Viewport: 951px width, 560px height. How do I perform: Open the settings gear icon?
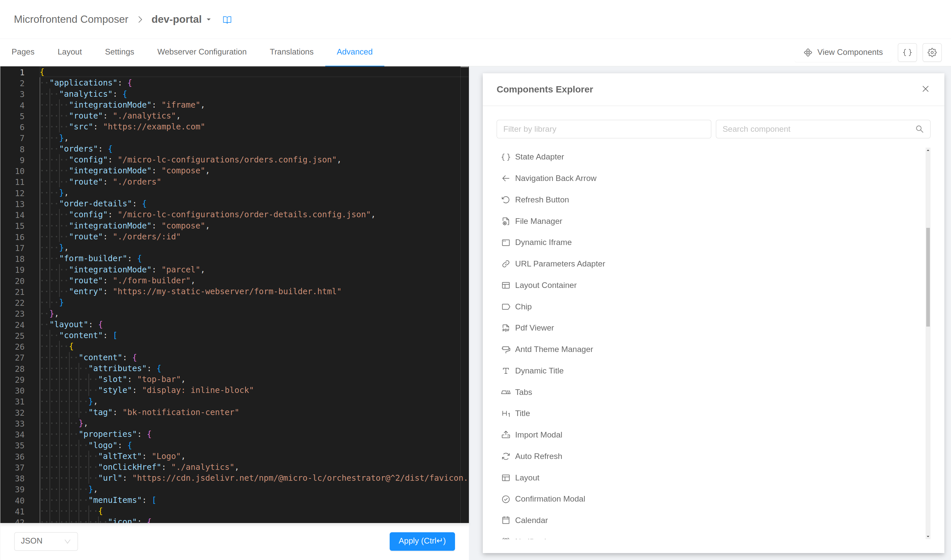click(x=932, y=52)
